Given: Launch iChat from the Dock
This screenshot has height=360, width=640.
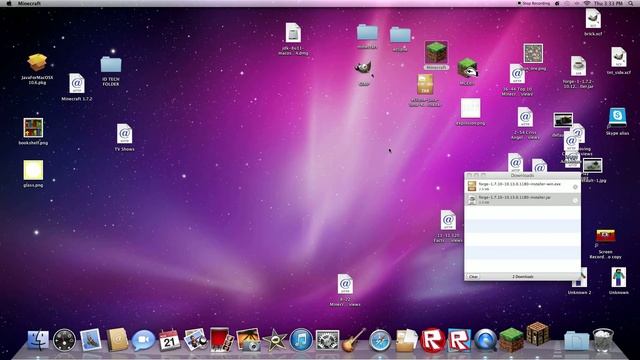Looking at the screenshot, I should click(143, 340).
